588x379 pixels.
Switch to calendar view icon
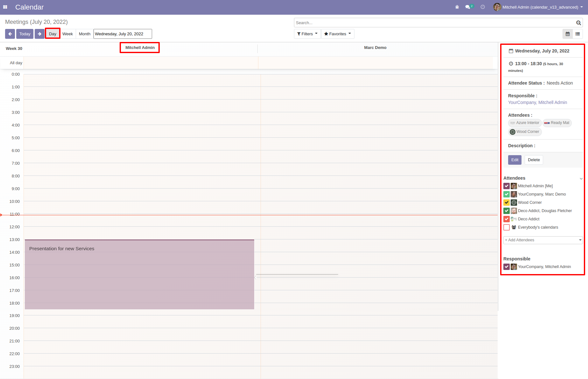pos(568,34)
